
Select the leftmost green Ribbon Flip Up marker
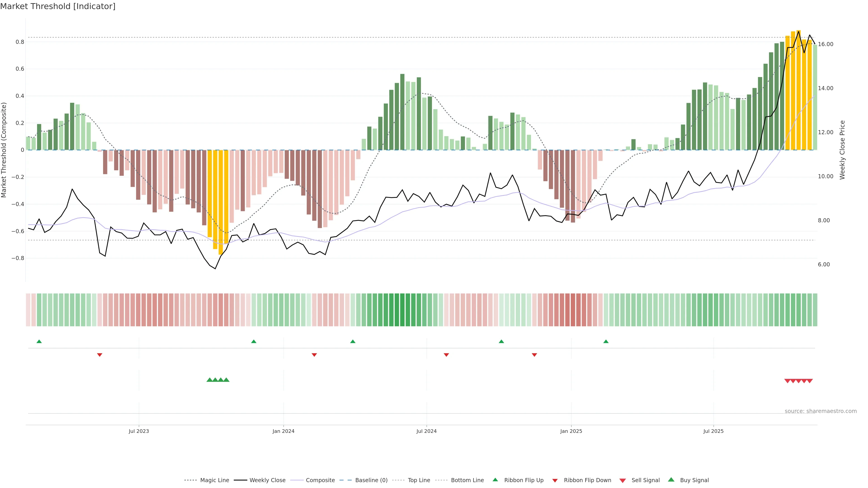point(39,342)
